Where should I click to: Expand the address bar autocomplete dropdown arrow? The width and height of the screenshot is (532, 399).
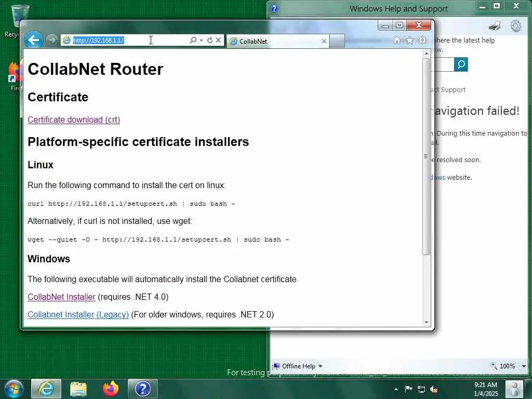pos(201,40)
